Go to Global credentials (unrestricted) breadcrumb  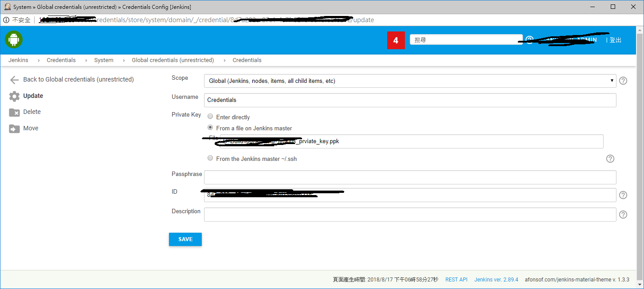[173, 60]
